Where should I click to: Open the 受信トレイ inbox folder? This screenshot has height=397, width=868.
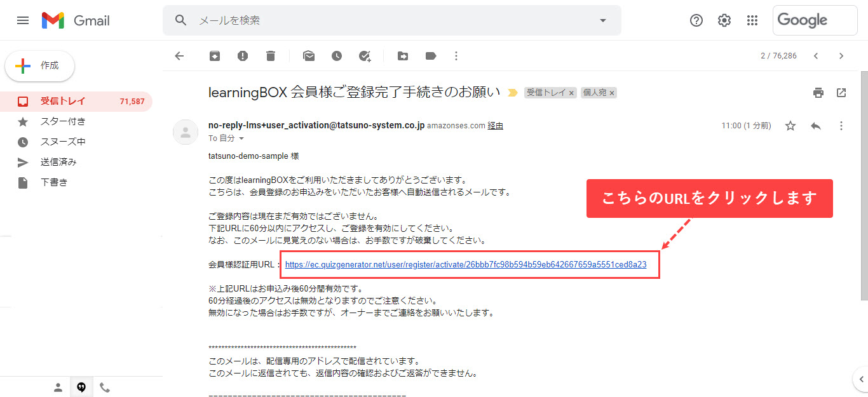[x=63, y=101]
